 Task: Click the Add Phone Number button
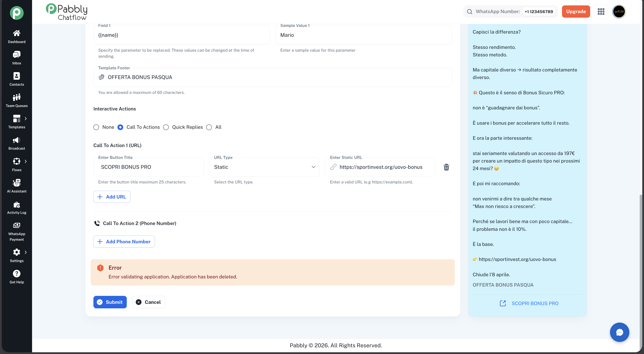(124, 241)
